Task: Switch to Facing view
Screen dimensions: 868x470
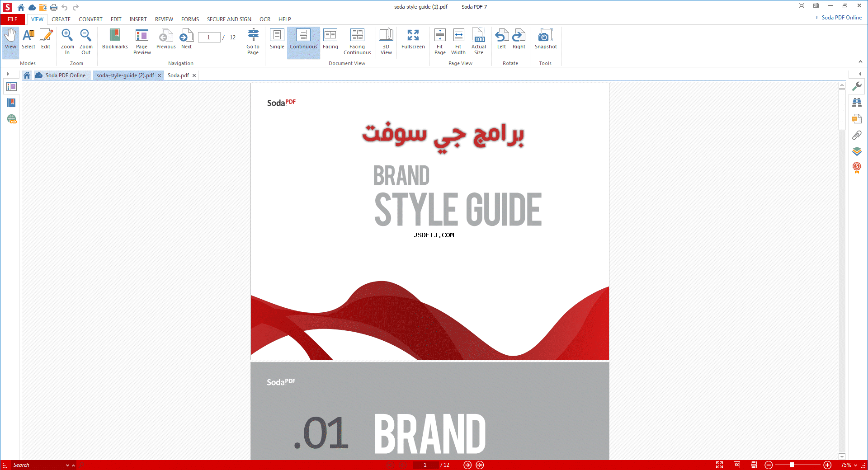Action: coord(330,39)
